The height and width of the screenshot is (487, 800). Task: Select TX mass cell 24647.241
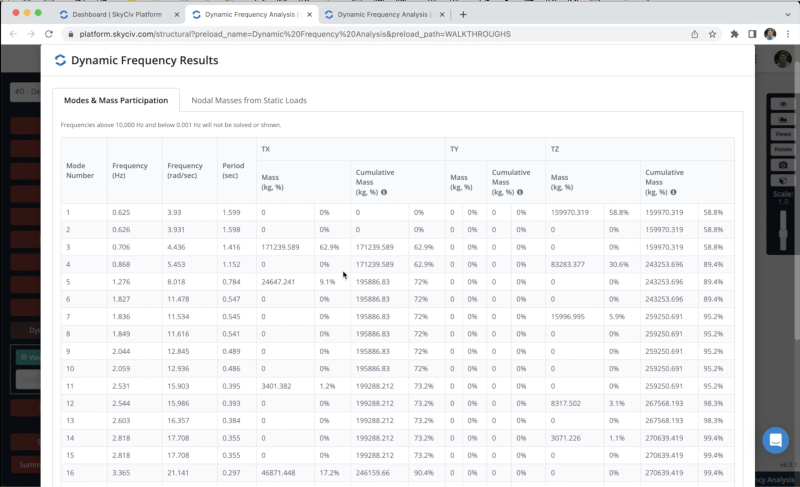coord(285,281)
